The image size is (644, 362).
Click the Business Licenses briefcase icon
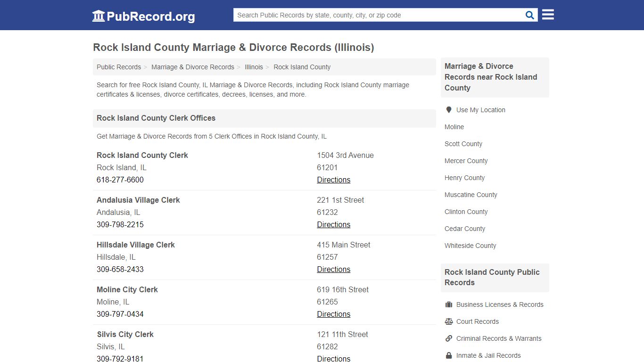(x=448, y=304)
